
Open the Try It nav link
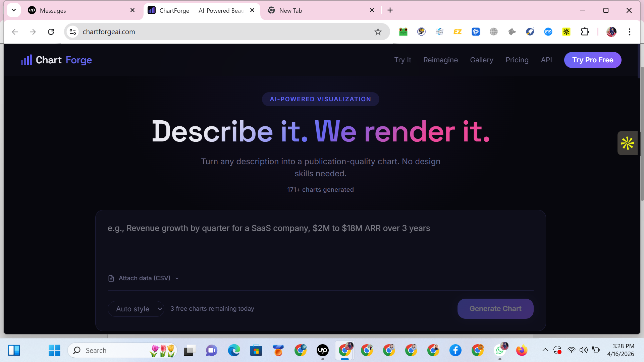coord(402,60)
